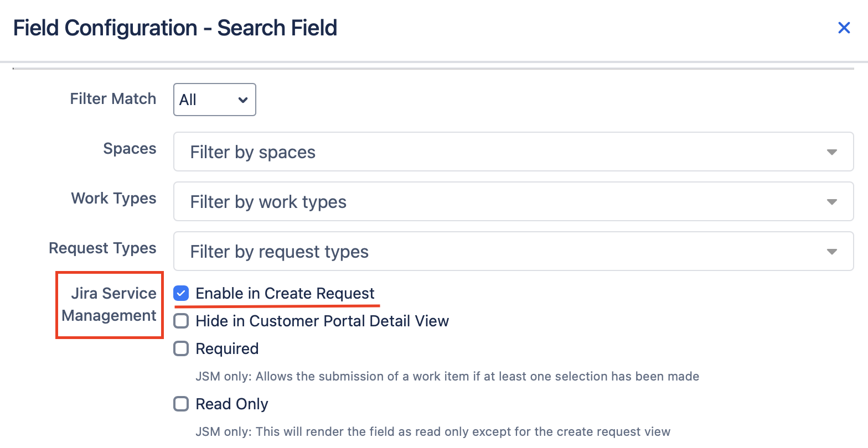This screenshot has height=448, width=868.
Task: Click the Work Types dropdown arrow icon
Action: (x=831, y=202)
